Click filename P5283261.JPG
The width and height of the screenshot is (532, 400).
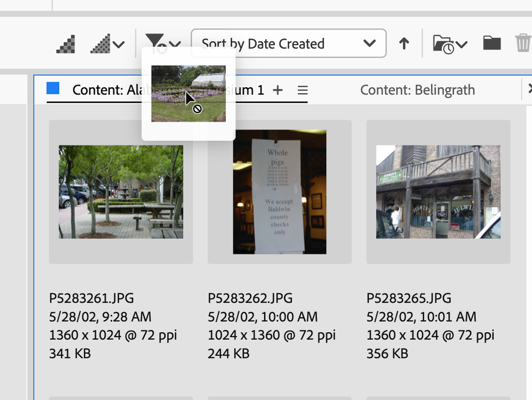(91, 298)
